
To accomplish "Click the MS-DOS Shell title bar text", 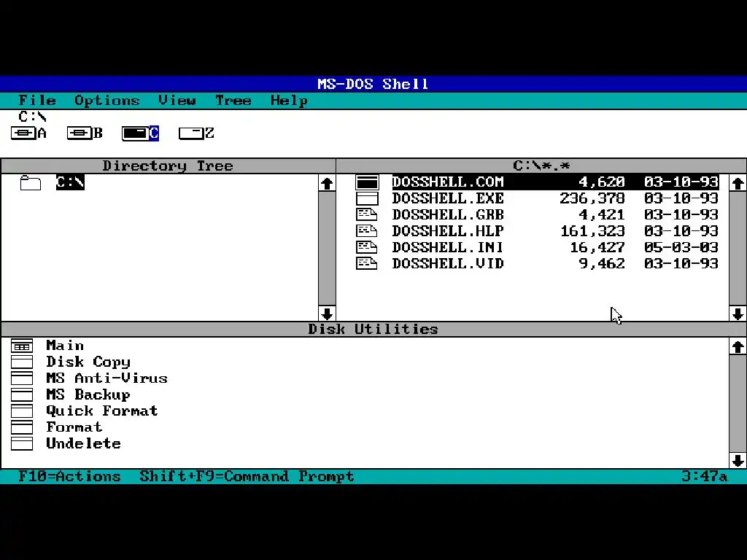I will [x=373, y=84].
